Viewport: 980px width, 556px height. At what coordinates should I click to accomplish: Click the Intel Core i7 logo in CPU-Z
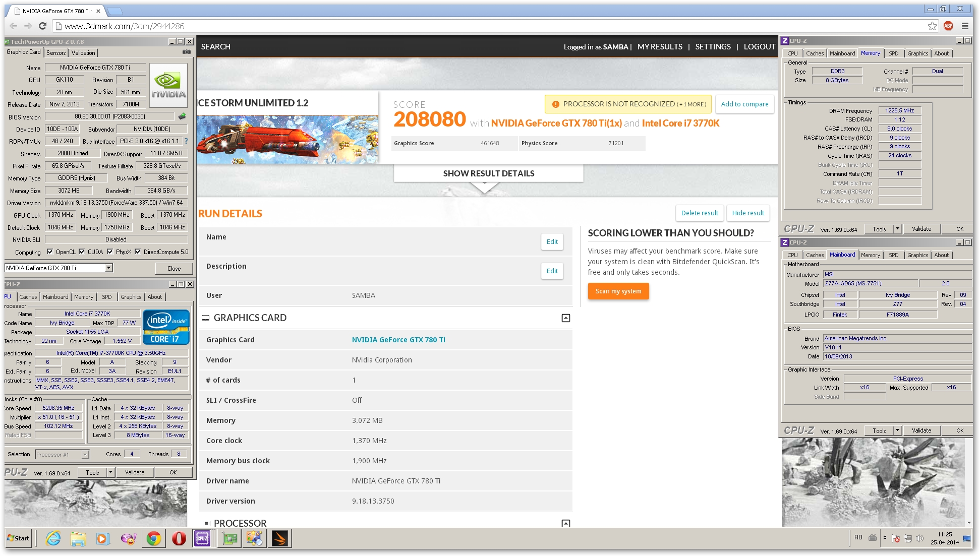(x=166, y=327)
